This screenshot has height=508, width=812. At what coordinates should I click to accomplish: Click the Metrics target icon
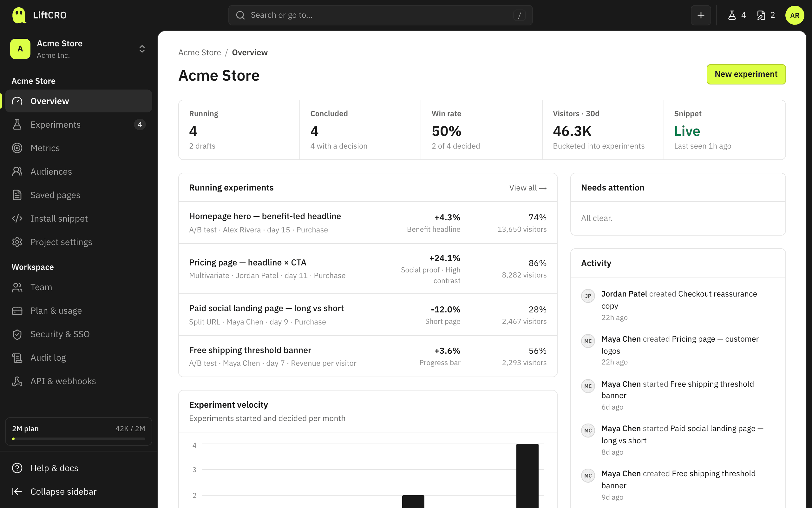point(17,148)
